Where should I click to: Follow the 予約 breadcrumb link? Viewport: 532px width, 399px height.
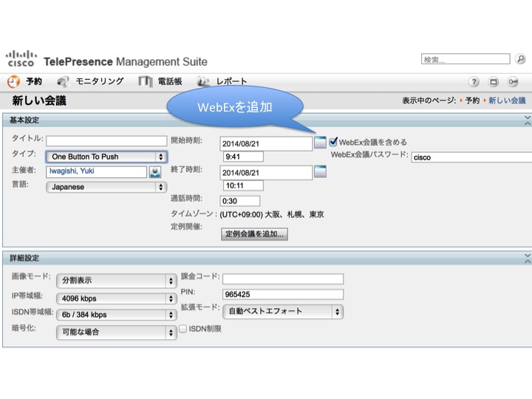(x=471, y=100)
